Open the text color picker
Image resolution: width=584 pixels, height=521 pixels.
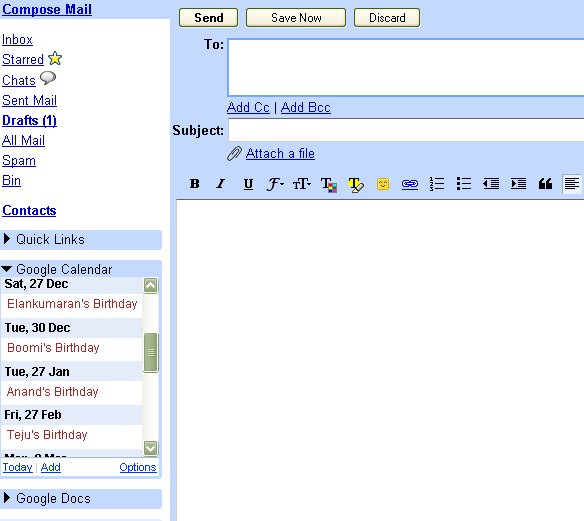(329, 184)
